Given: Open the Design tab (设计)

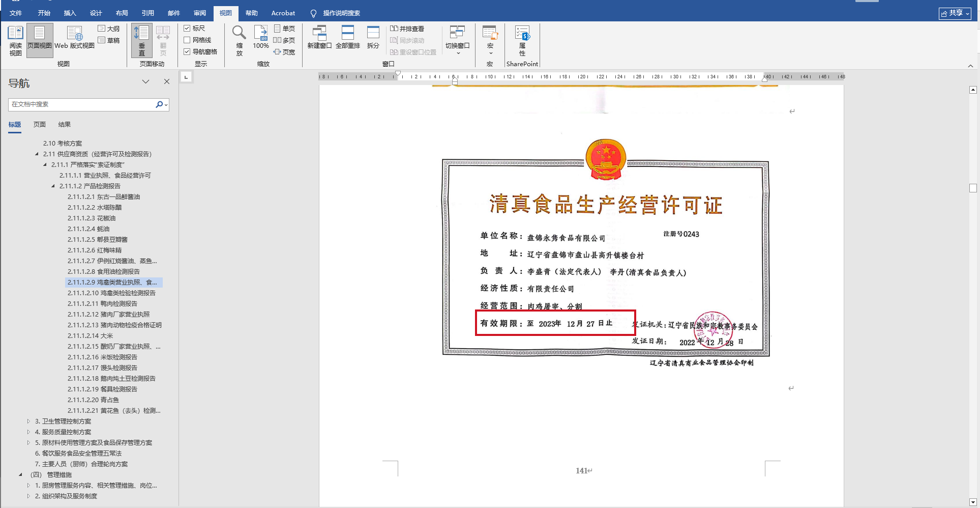Looking at the screenshot, I should [96, 13].
